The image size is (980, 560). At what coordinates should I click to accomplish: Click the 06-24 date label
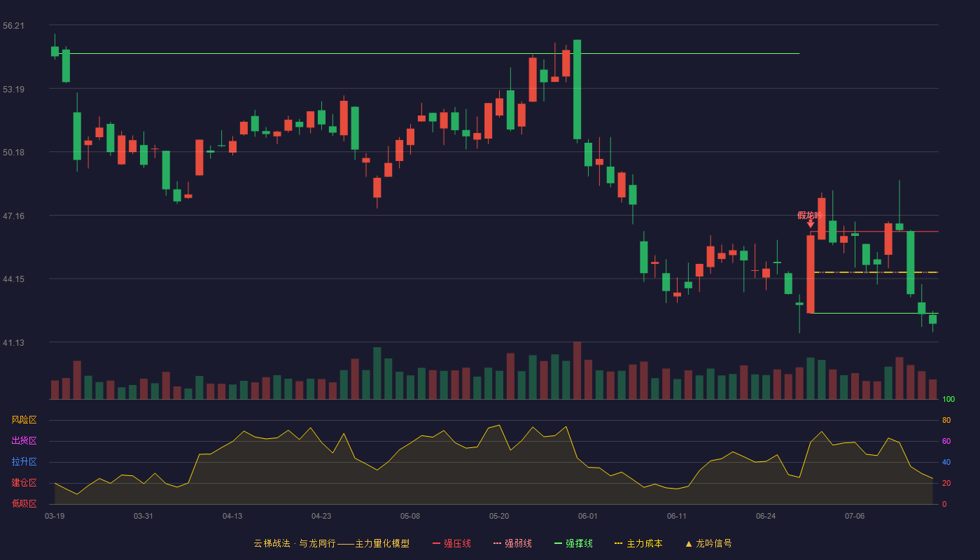click(x=766, y=516)
